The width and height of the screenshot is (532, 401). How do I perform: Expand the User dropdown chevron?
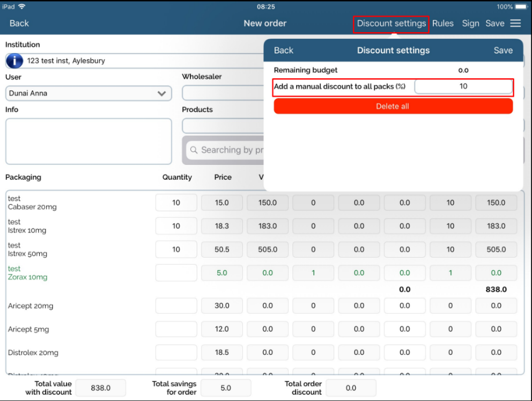point(161,93)
